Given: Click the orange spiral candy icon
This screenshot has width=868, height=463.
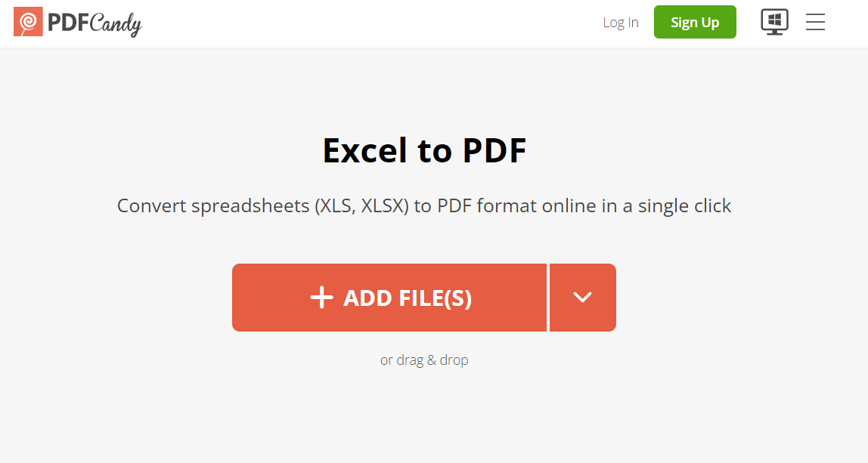Looking at the screenshot, I should (x=28, y=22).
